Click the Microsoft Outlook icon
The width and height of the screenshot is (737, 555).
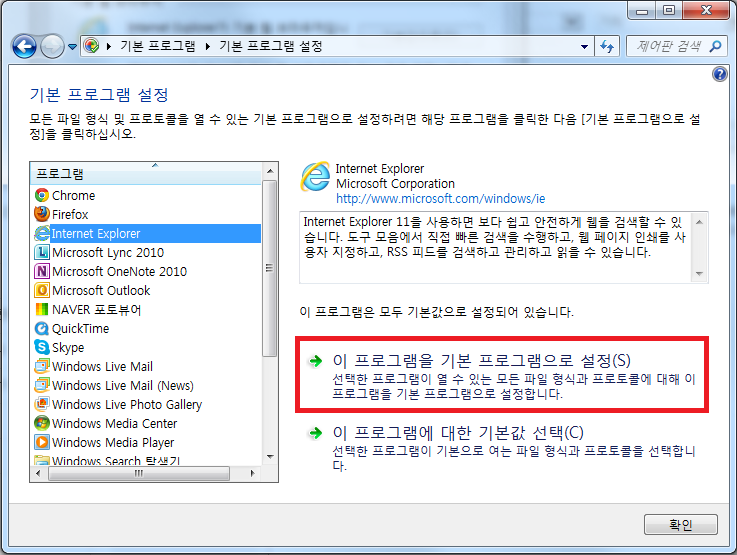pyautogui.click(x=42, y=290)
